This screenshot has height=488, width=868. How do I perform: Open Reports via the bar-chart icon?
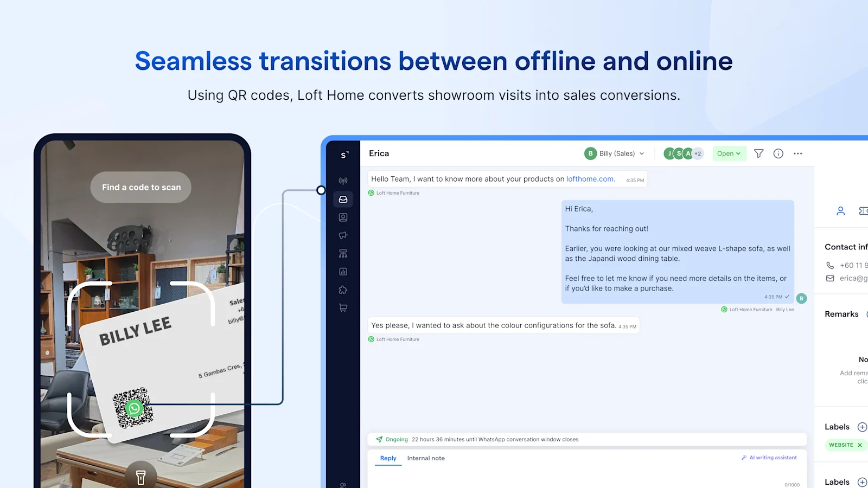click(343, 271)
